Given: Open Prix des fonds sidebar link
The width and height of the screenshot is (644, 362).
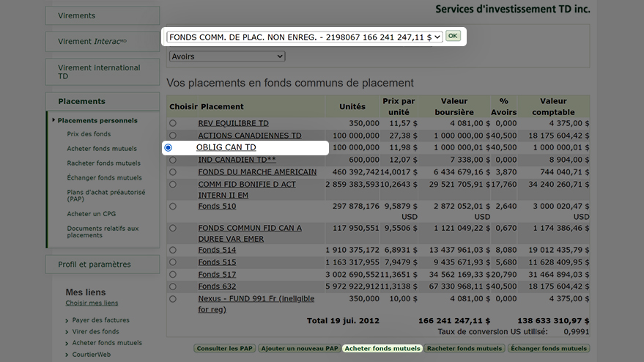Looking at the screenshot, I should click(x=89, y=134).
